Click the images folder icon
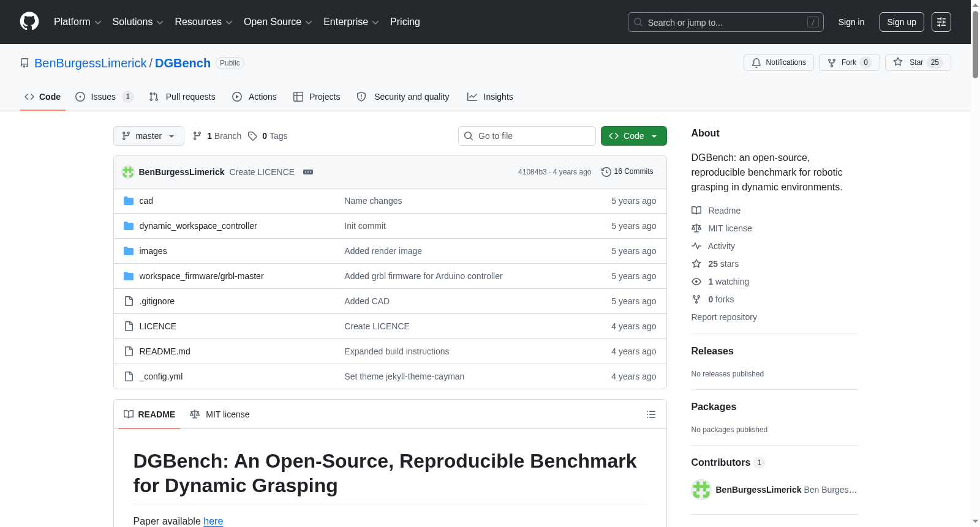 pos(129,251)
